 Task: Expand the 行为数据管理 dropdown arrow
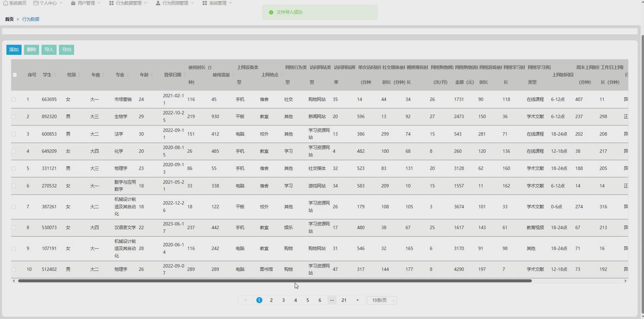tap(146, 3)
